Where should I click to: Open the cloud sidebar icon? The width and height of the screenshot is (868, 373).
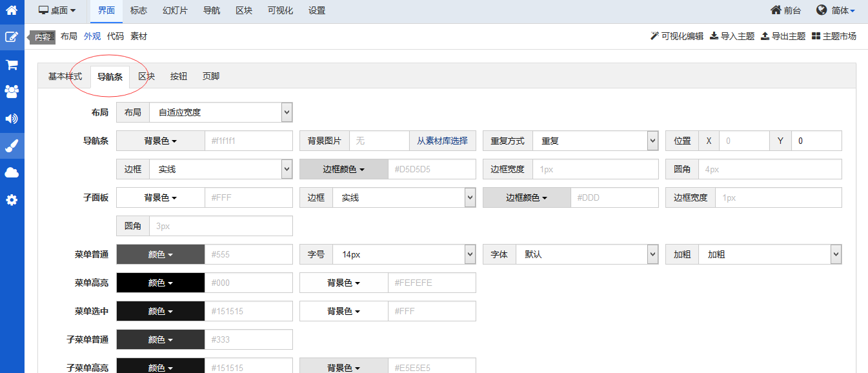12,173
